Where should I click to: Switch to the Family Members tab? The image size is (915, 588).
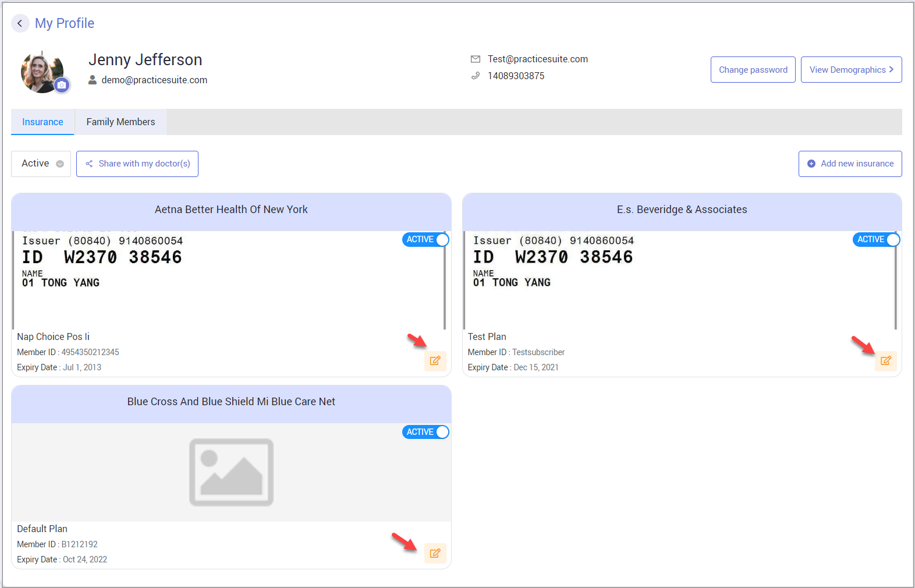(x=120, y=122)
